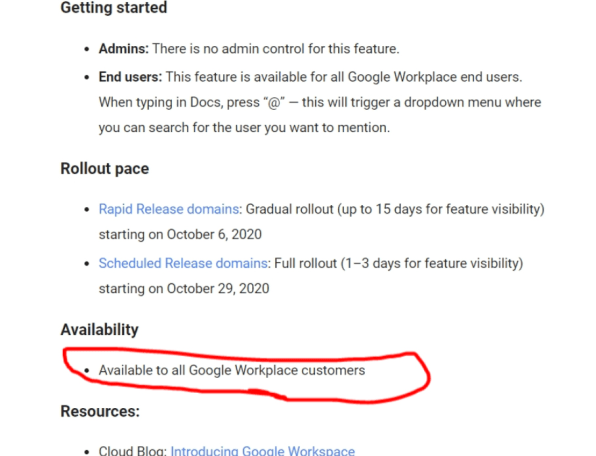This screenshot has width=596, height=456.
Task: Open the Scheduled Release domains link
Action: [x=183, y=263]
